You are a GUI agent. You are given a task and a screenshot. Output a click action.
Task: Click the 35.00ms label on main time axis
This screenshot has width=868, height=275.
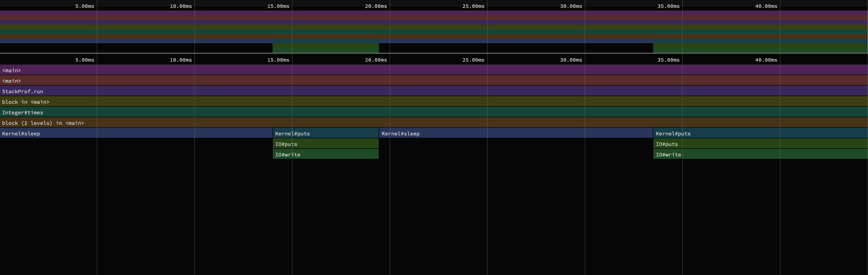point(669,60)
